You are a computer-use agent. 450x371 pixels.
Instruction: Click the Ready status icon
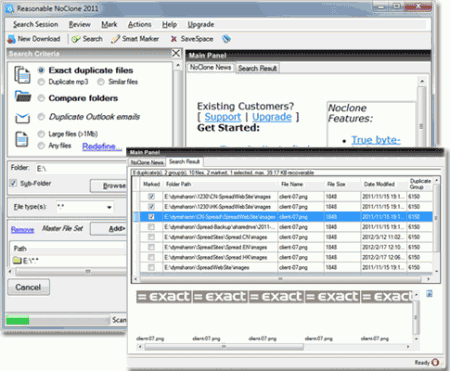coord(435,362)
